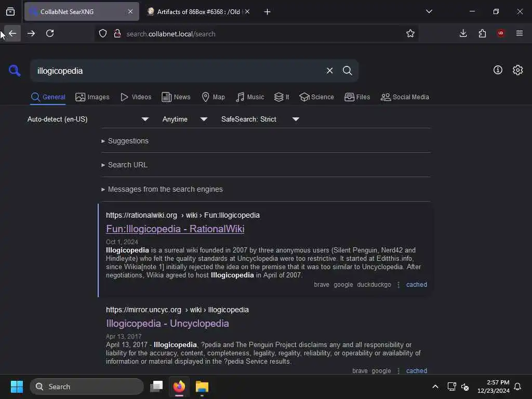This screenshot has width=532, height=399.
Task: Click the SearXNG magnifier logo
Action: [x=15, y=71]
